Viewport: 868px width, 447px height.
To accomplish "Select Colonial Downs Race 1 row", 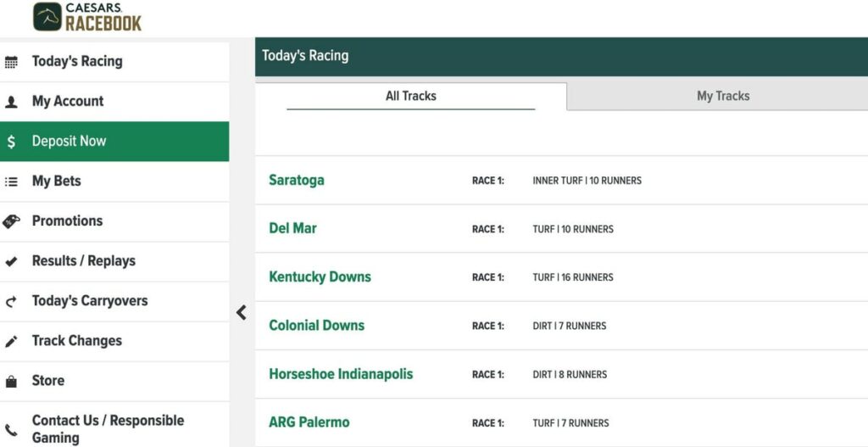I will (x=561, y=326).
